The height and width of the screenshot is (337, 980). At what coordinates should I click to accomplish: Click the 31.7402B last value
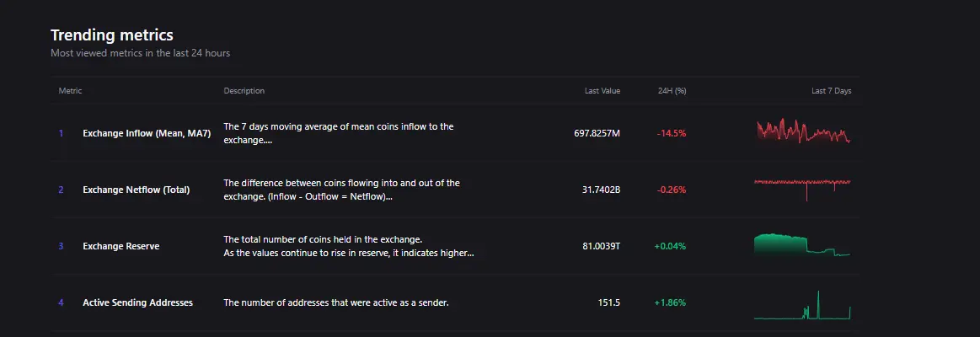coord(601,190)
